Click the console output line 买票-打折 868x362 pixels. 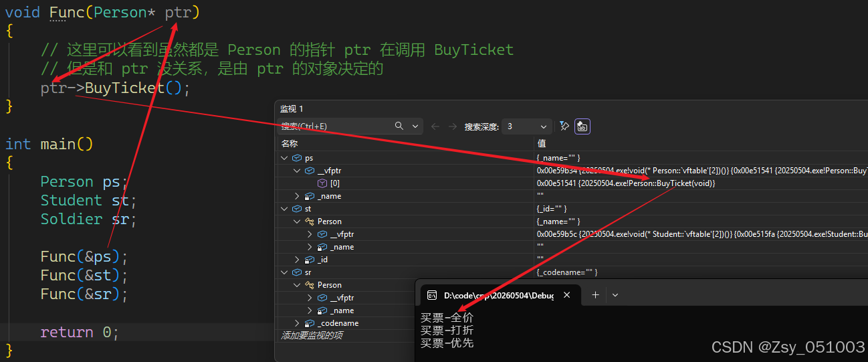(x=447, y=331)
